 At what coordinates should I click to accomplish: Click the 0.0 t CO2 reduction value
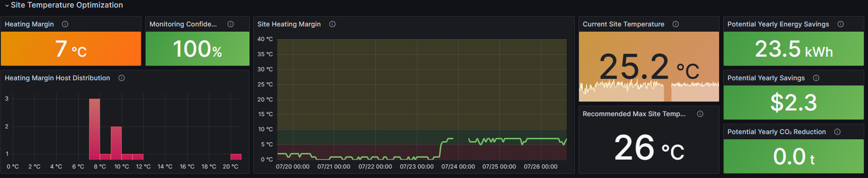pos(794,157)
